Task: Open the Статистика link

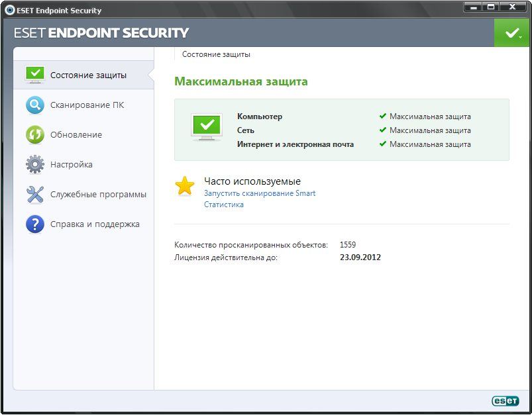Action: [x=224, y=205]
